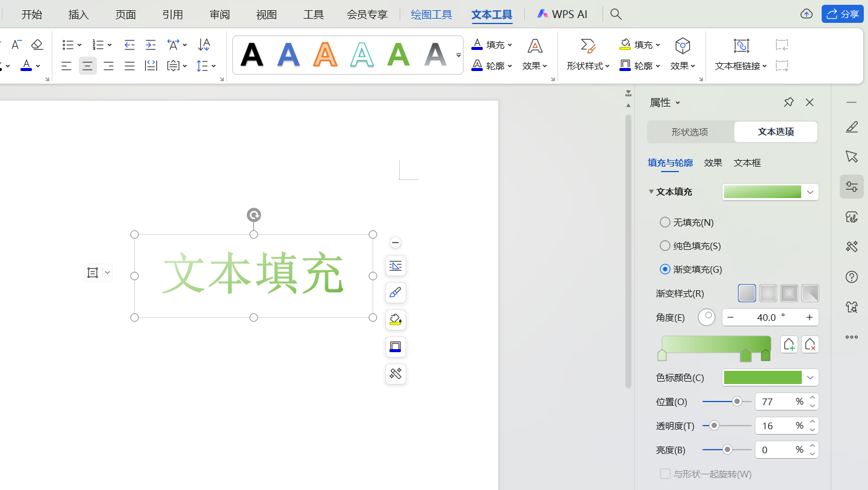Open the fill color bucket tool next to text
This screenshot has width=868, height=490.
click(395, 320)
